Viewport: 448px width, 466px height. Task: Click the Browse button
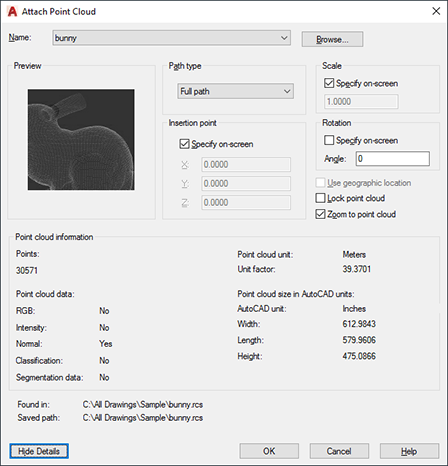click(x=332, y=39)
